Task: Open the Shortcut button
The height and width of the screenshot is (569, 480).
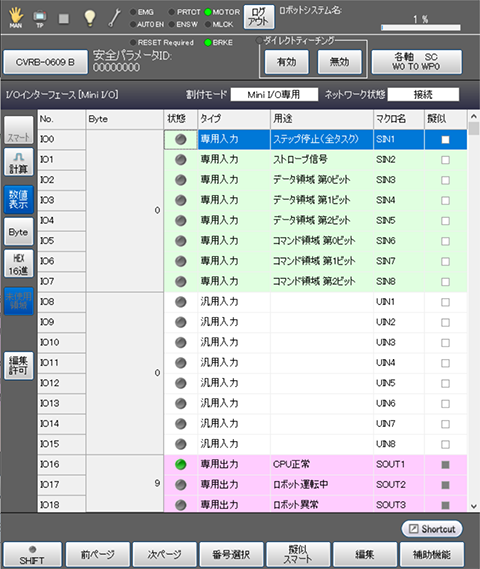Action: tap(432, 529)
